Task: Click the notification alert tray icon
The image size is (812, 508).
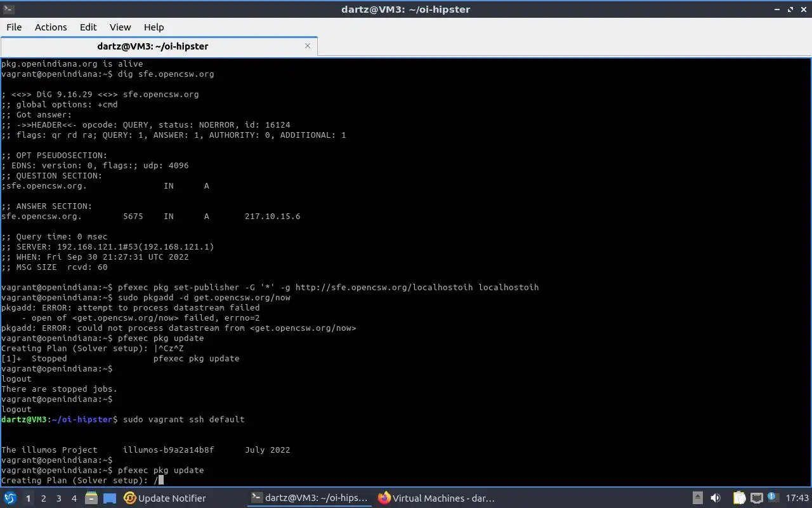Action: pos(772,498)
